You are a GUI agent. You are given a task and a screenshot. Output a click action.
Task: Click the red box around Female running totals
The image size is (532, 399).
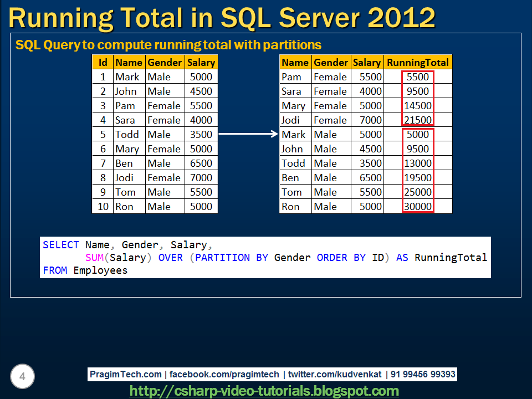point(417,98)
